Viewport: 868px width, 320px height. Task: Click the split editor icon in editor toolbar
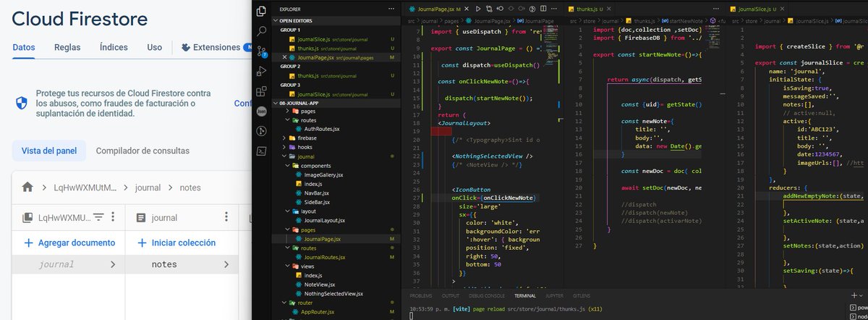542,9
